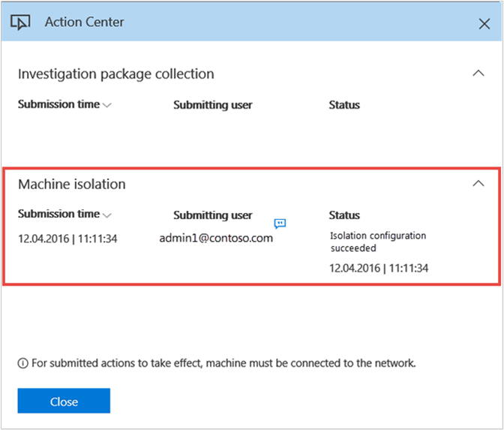Image resolution: width=504 pixels, height=430 pixels.
Task: Collapse the Machine isolation section
Action: (x=478, y=183)
